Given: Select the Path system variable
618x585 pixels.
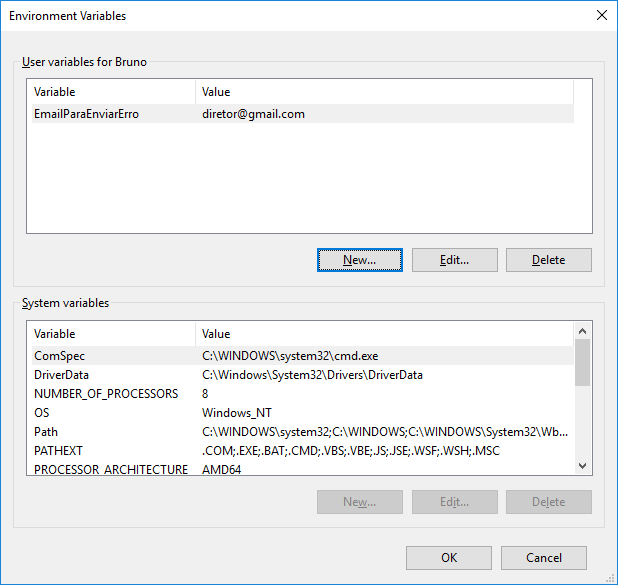Looking at the screenshot, I should click(303, 432).
